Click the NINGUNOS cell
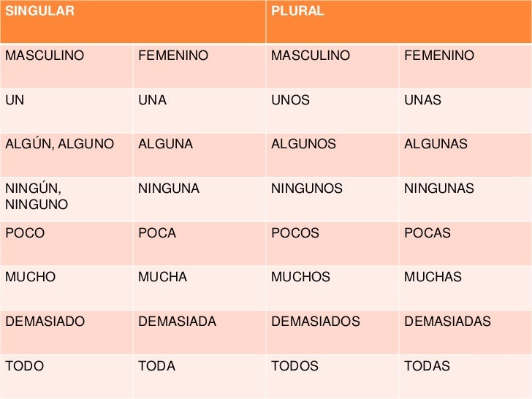Viewport: 532px width, 399px height. [332, 199]
